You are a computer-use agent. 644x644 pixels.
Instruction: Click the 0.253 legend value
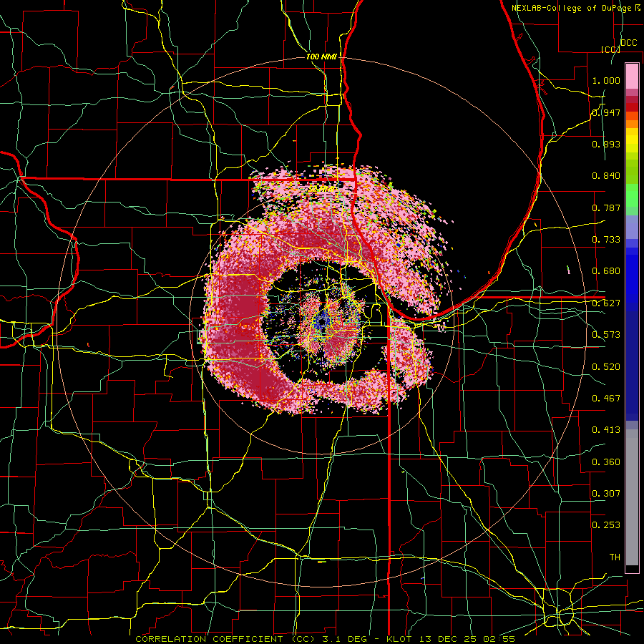coord(606,525)
